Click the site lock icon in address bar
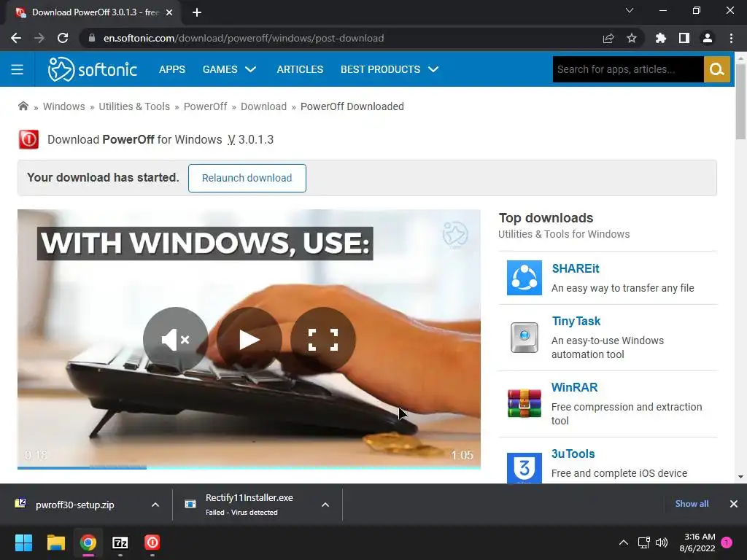Image resolution: width=747 pixels, height=560 pixels. coord(91,38)
